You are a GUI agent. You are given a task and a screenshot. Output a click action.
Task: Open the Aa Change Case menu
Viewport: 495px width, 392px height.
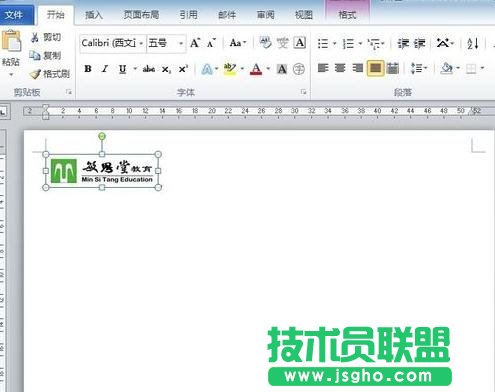tap(238, 43)
